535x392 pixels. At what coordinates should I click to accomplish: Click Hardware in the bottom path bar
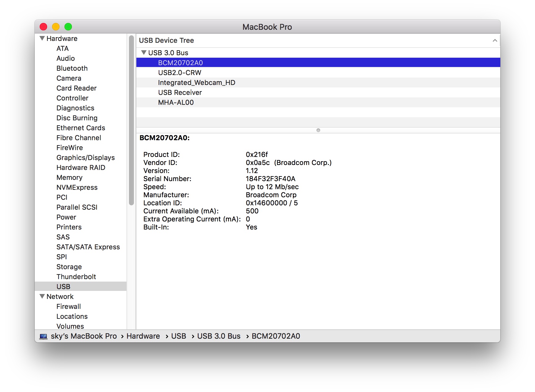143,336
